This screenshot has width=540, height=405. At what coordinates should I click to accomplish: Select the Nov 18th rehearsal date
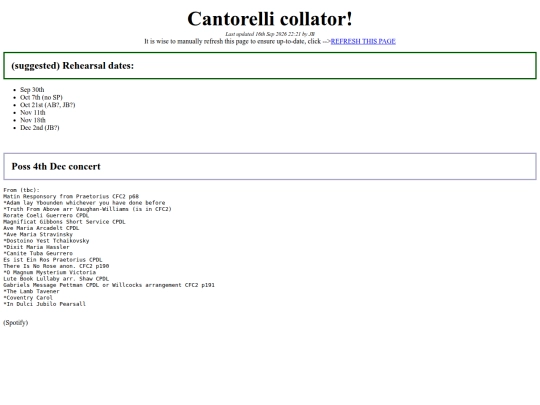tap(33, 120)
